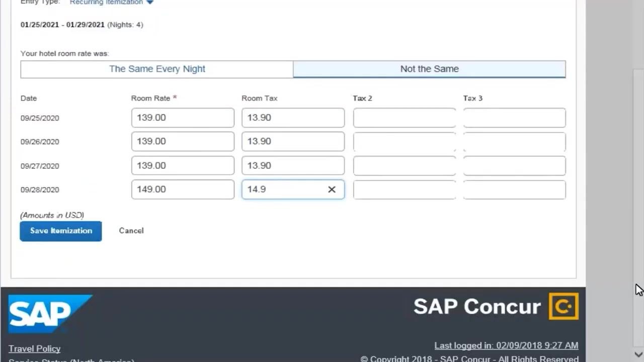This screenshot has height=362, width=644.
Task: Click the 09/26/2020 date label
Action: pyautogui.click(x=40, y=142)
